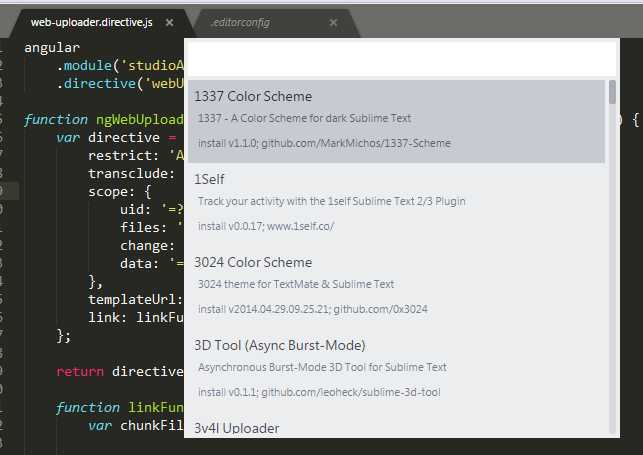Click 'Track your activity with the 1self' description
This screenshot has width=643, height=455.
coord(332,201)
